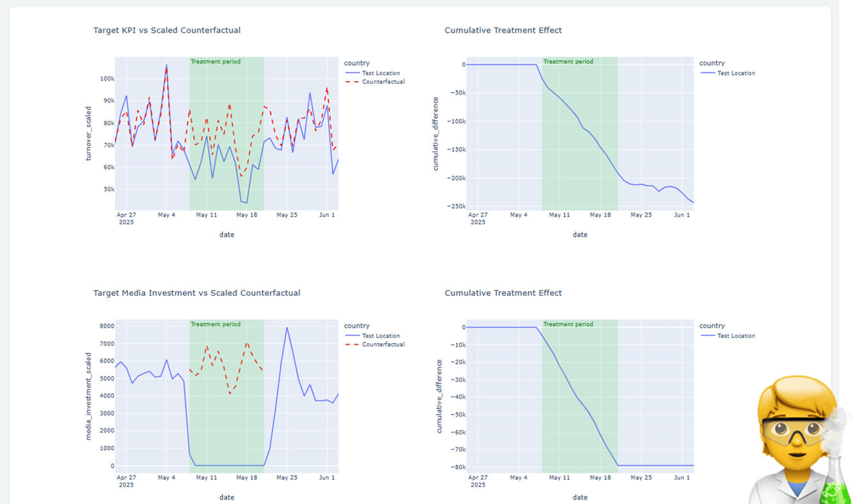Click the '100k' y-axis tick on Target KPI chart
This screenshot has height=504, width=863.
(107, 79)
